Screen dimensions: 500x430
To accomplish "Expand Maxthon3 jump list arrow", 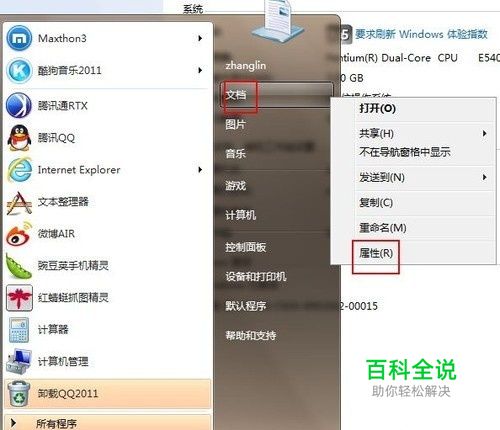I will pos(200,38).
